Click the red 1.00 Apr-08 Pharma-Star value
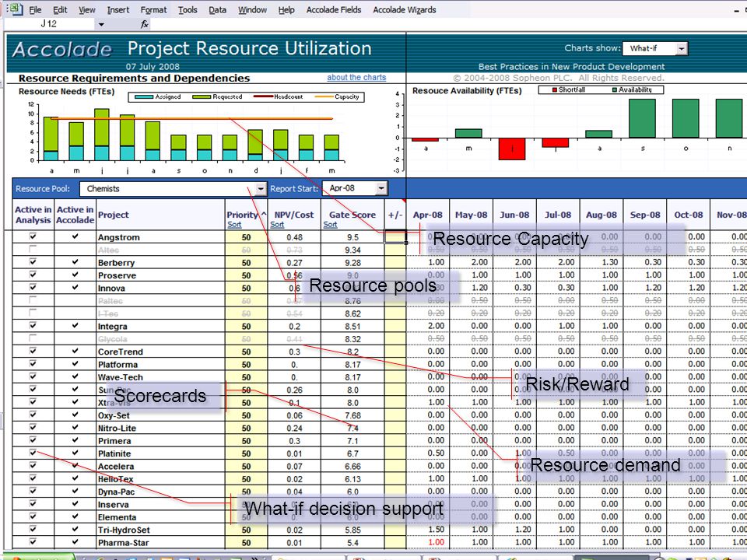747x560 pixels. point(436,542)
